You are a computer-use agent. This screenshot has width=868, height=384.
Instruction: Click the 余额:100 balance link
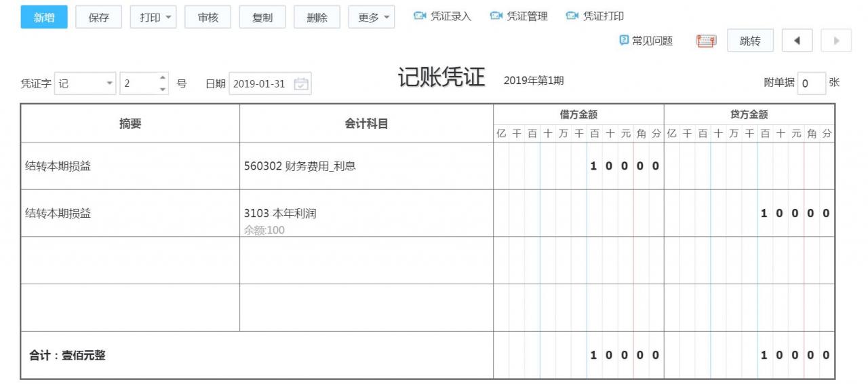click(x=264, y=230)
